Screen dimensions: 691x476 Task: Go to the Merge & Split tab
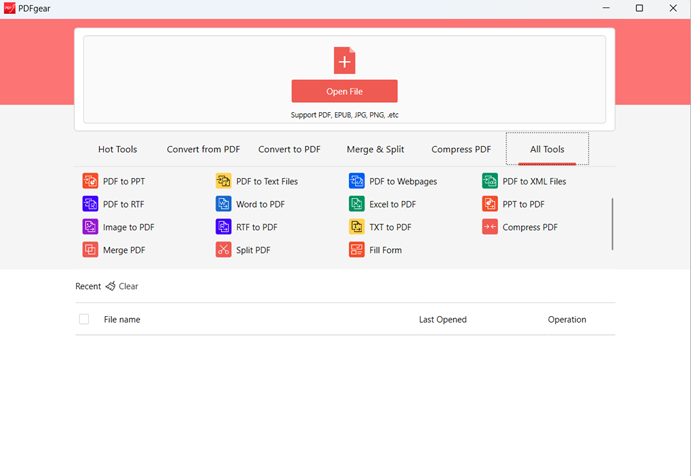coord(375,149)
